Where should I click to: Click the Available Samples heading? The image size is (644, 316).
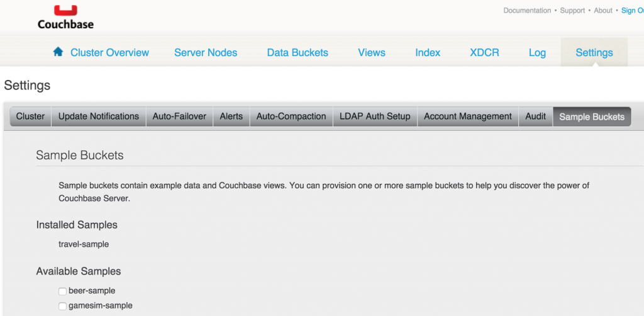click(79, 271)
